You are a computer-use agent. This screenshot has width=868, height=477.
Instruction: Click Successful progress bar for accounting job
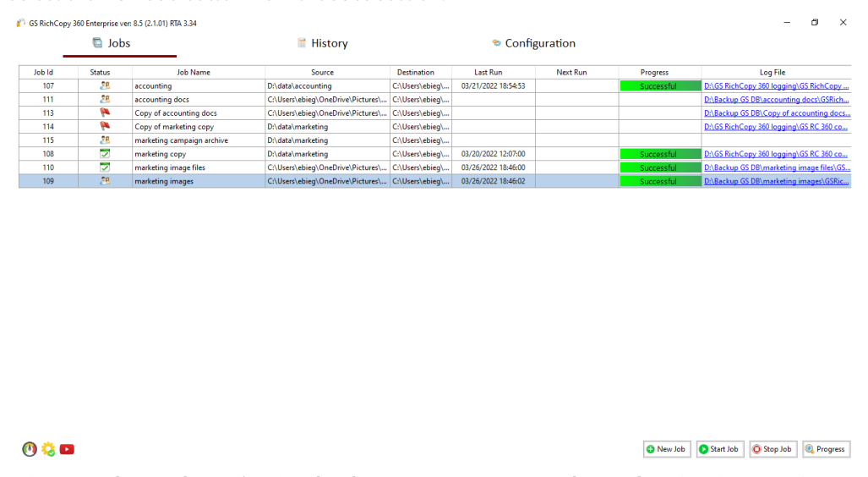660,86
